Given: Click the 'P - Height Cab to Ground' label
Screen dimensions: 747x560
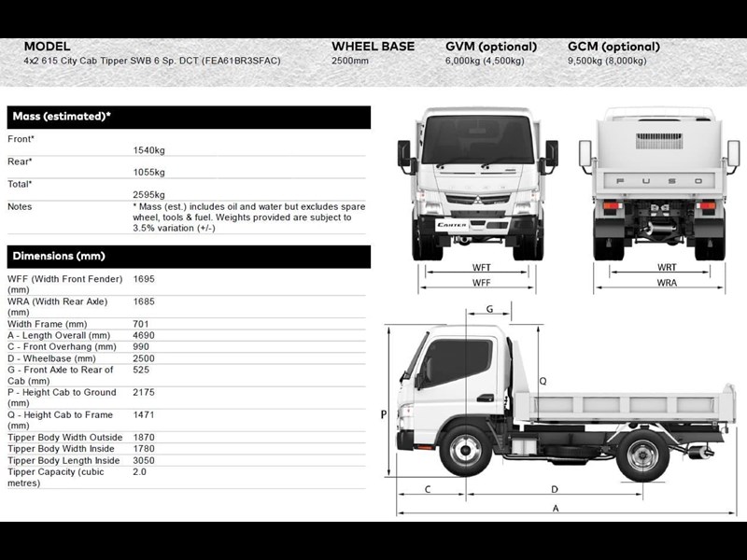Looking at the screenshot, I should point(62,398).
